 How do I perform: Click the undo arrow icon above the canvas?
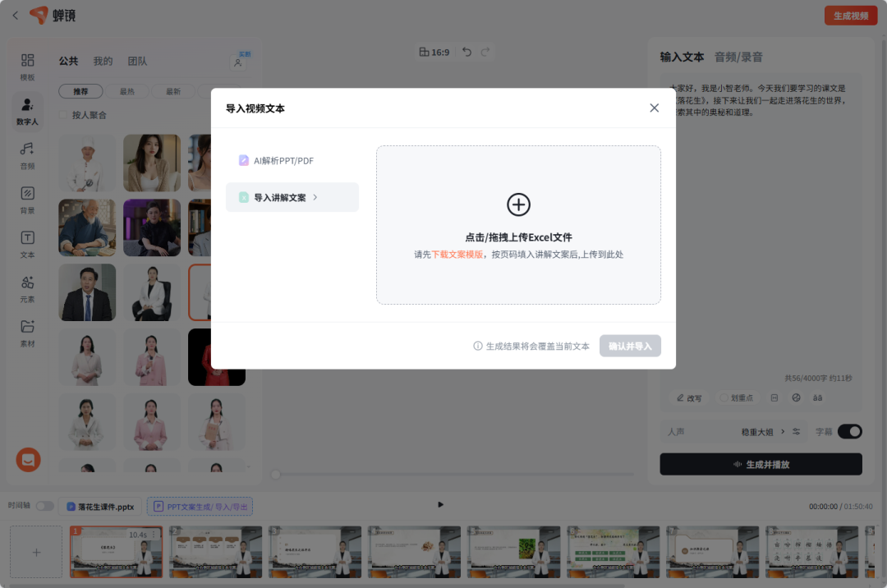[466, 51]
